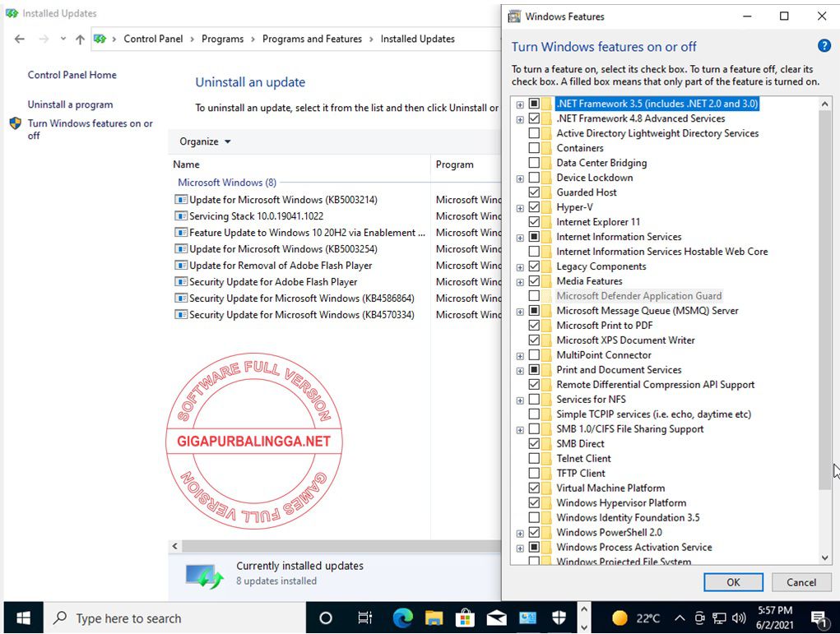This screenshot has height=634, width=840.
Task: Enable the TFTP Client checkbox
Action: [x=534, y=474]
